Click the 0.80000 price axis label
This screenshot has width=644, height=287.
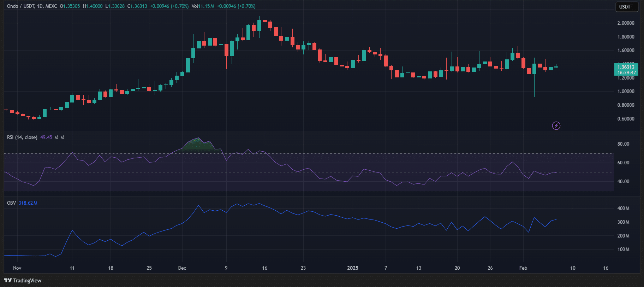(x=626, y=105)
